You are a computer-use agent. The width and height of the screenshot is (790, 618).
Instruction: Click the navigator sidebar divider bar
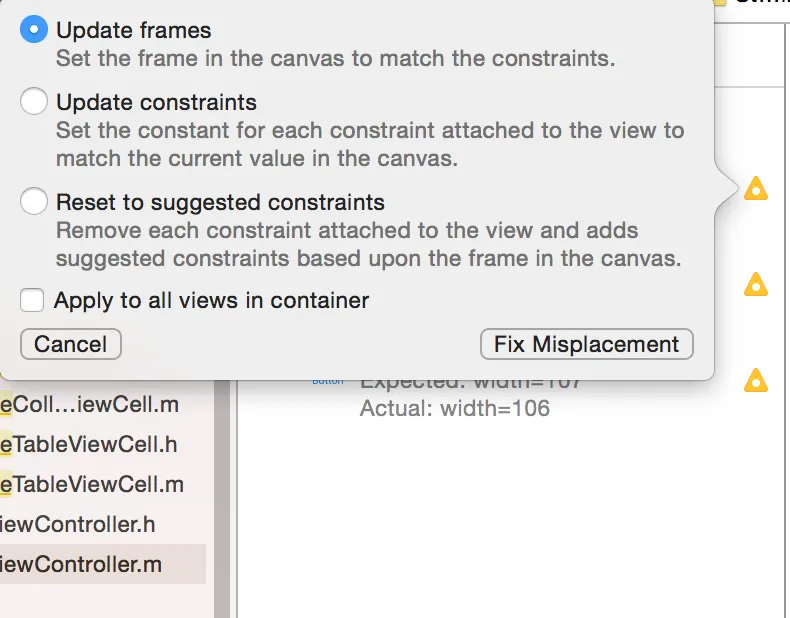pos(223,500)
